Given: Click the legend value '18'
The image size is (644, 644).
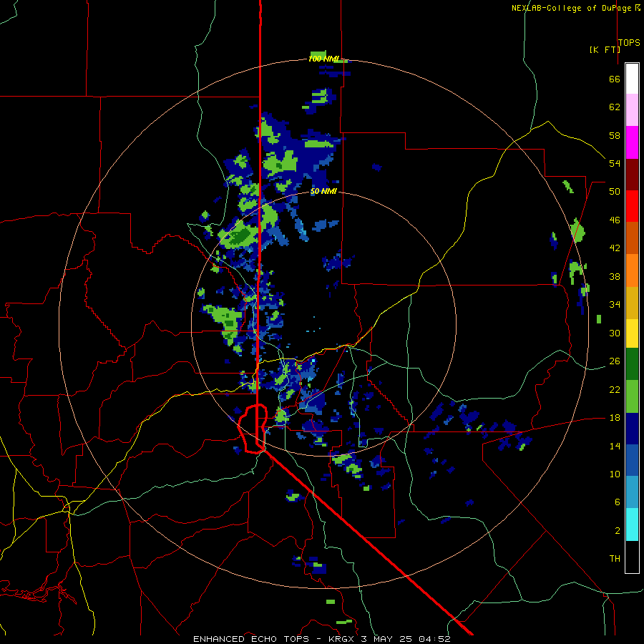Looking at the screenshot, I should (x=615, y=418).
